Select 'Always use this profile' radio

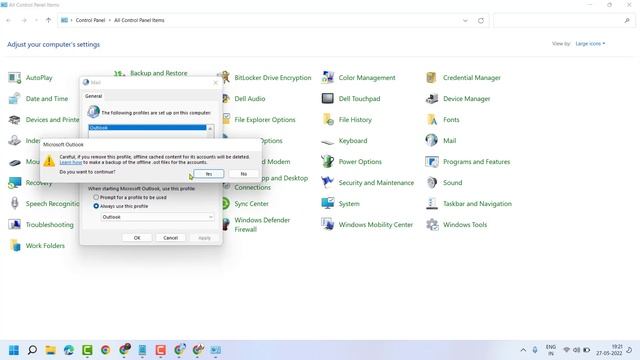[x=96, y=206]
